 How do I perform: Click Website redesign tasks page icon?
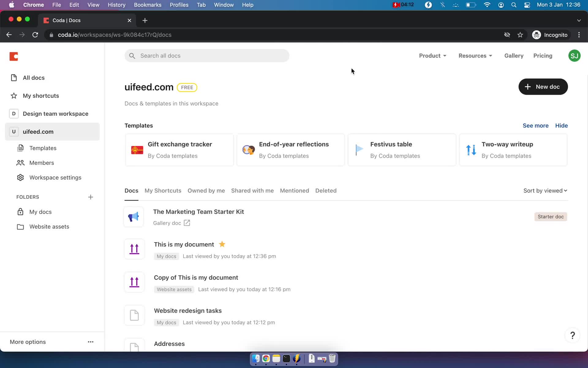pyautogui.click(x=134, y=315)
